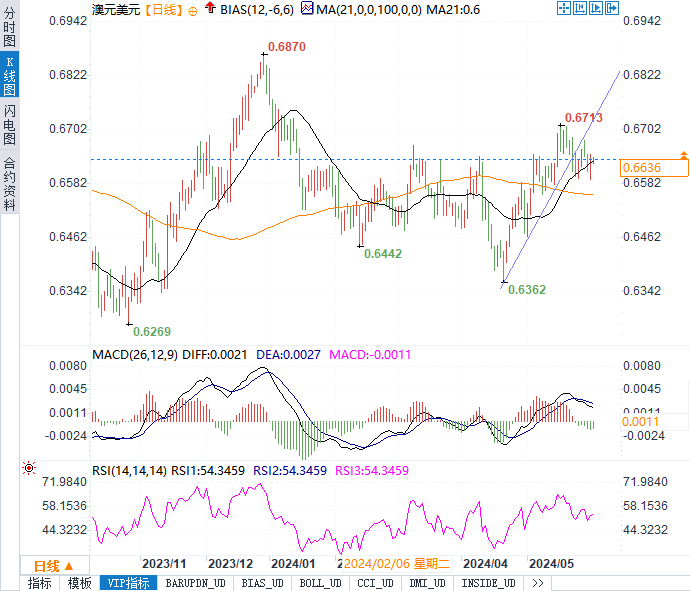
Task: Click the 2024/02/06 星期二 date label
Action: click(397, 564)
